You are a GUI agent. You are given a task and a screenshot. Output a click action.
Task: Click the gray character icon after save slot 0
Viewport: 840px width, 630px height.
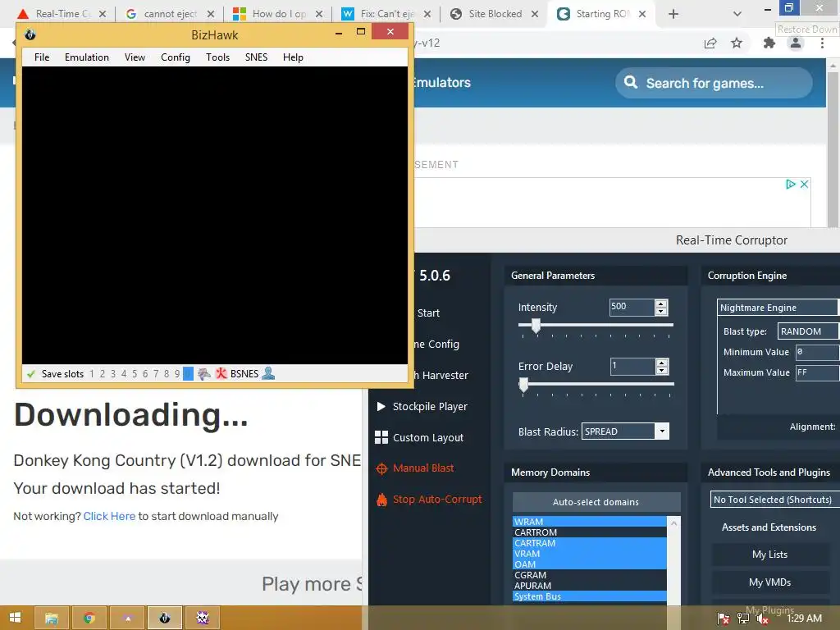pyautogui.click(x=203, y=374)
